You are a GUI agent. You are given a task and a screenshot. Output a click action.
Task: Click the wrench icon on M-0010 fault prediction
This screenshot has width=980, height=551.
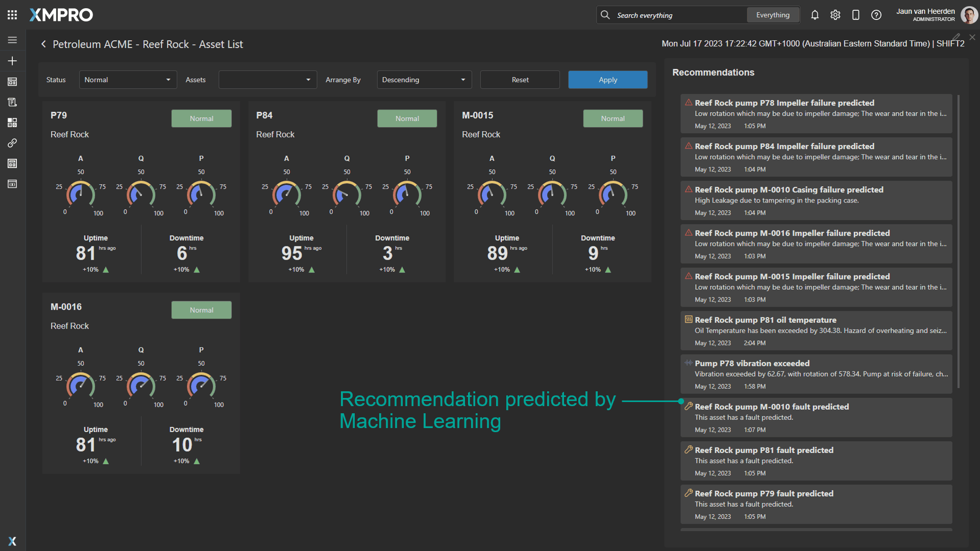click(689, 407)
